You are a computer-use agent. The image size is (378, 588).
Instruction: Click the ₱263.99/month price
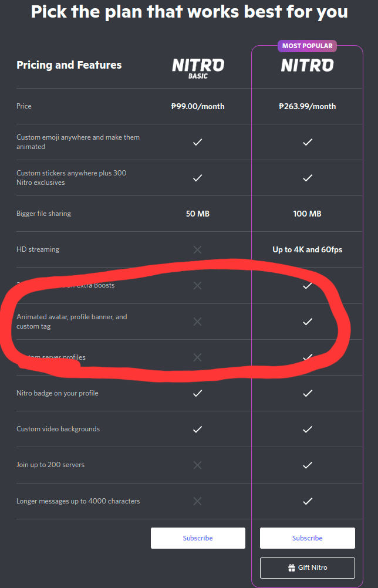pos(308,106)
